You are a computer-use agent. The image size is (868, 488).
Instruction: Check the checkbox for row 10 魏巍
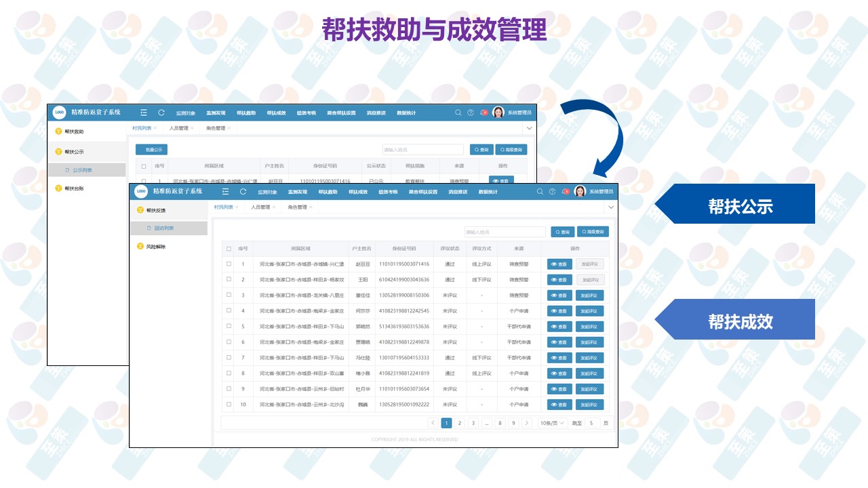[x=229, y=405]
